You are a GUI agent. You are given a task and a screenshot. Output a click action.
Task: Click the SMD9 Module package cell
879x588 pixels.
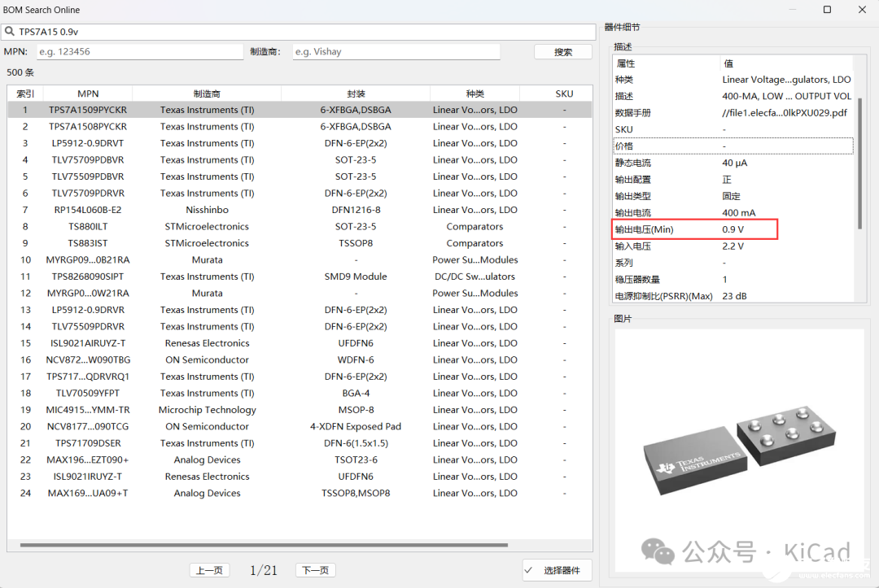click(356, 277)
